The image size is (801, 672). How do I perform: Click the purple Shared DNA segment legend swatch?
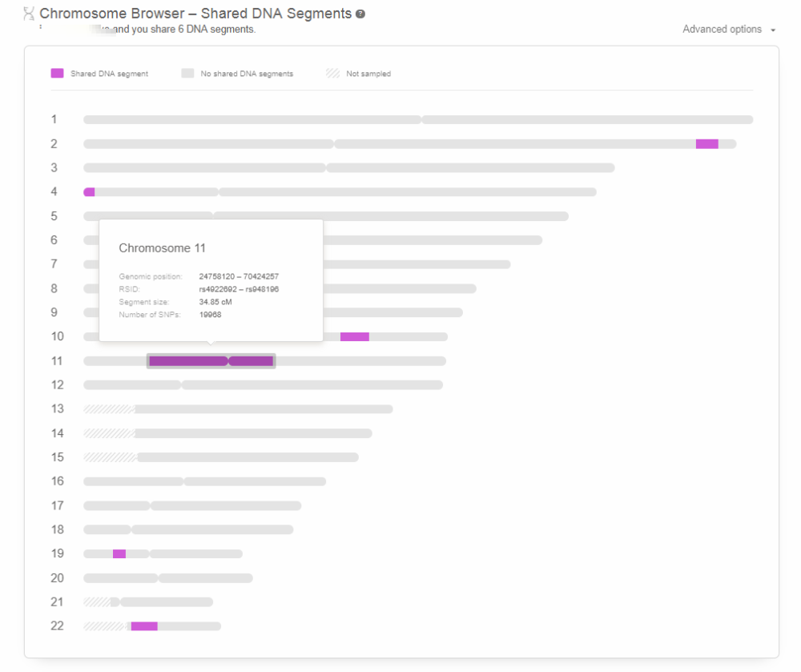coord(56,73)
